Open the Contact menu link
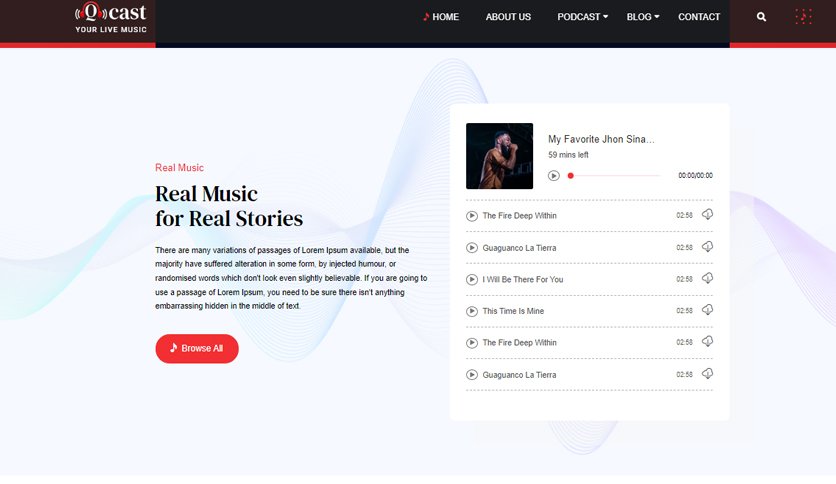 [x=699, y=17]
